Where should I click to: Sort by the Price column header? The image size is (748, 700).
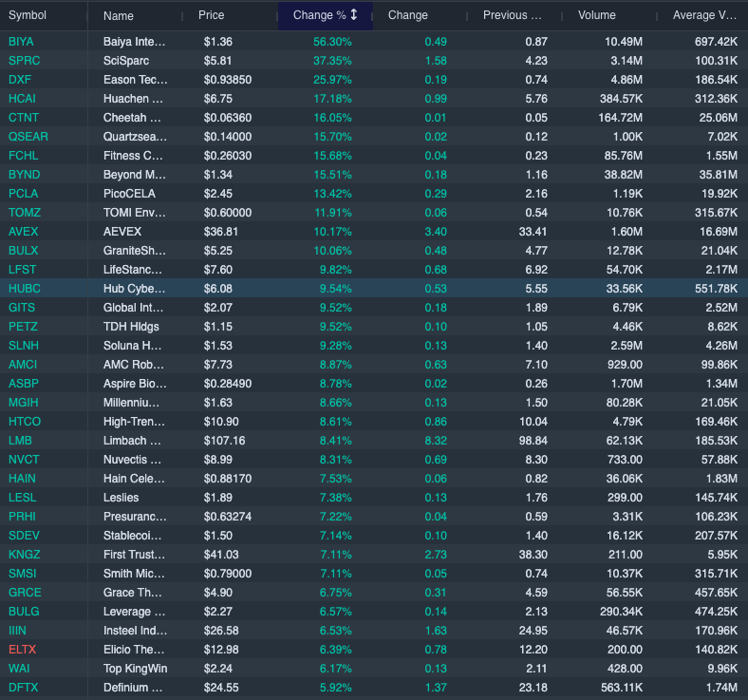tap(212, 15)
